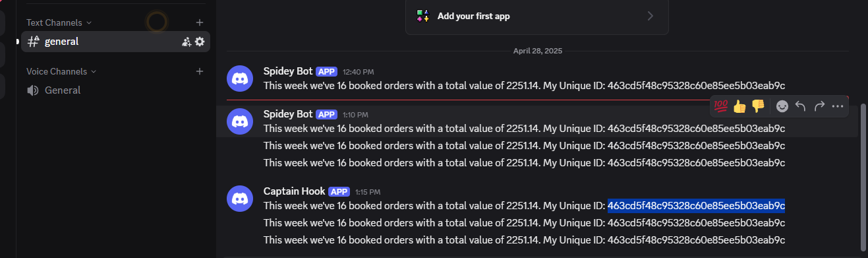Open Captain Hook's profile by username
Screen dimensions: 868x258
click(294, 191)
